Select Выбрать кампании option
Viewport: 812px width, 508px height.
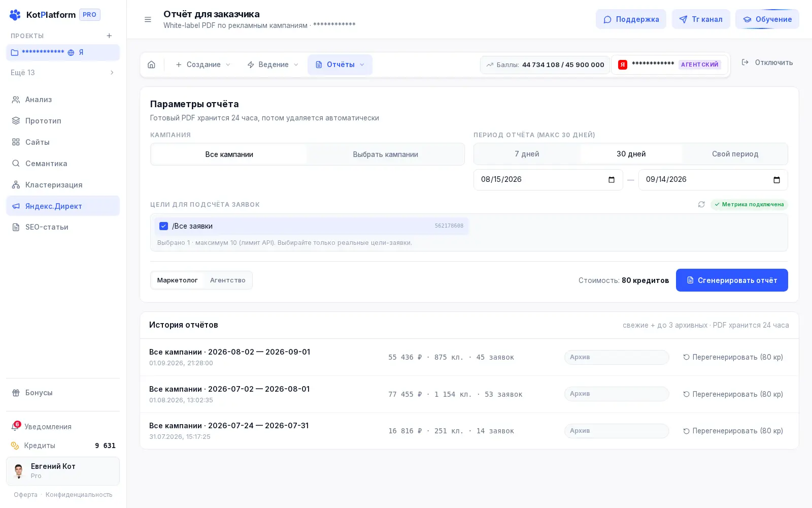(385, 154)
